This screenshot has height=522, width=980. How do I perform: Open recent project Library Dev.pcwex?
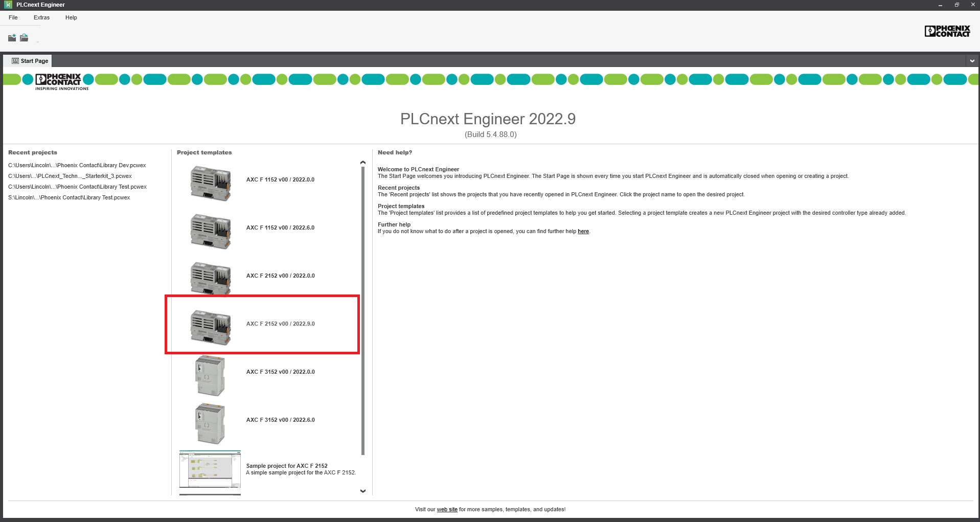(77, 166)
